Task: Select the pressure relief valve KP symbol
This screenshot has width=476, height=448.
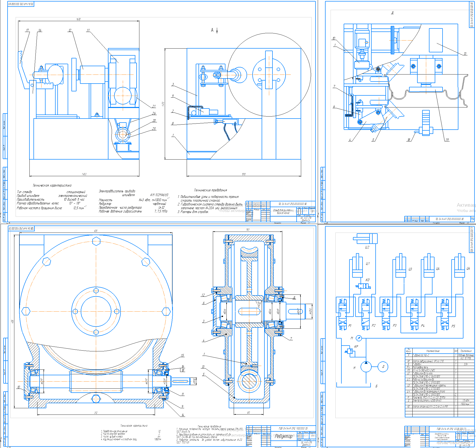Action: point(350,351)
